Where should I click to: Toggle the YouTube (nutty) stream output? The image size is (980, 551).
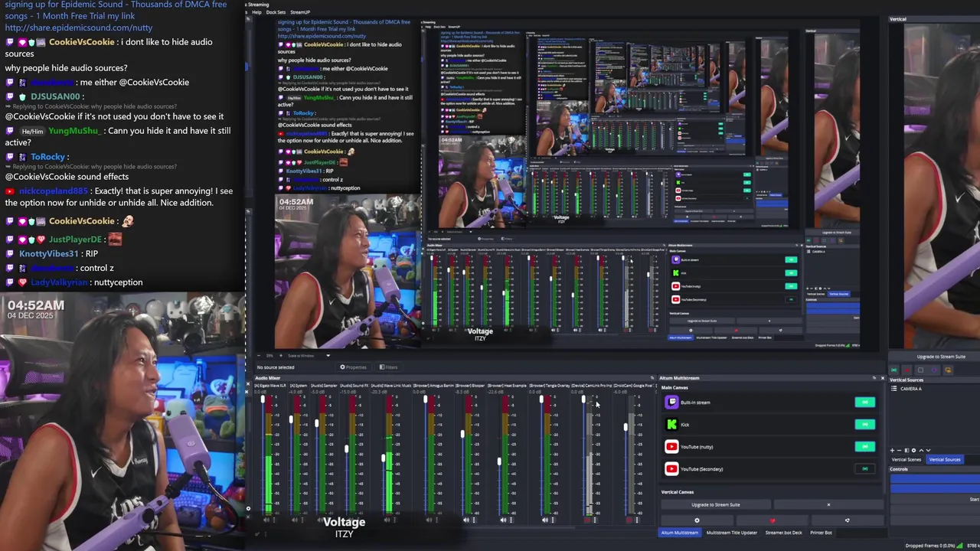click(x=865, y=446)
